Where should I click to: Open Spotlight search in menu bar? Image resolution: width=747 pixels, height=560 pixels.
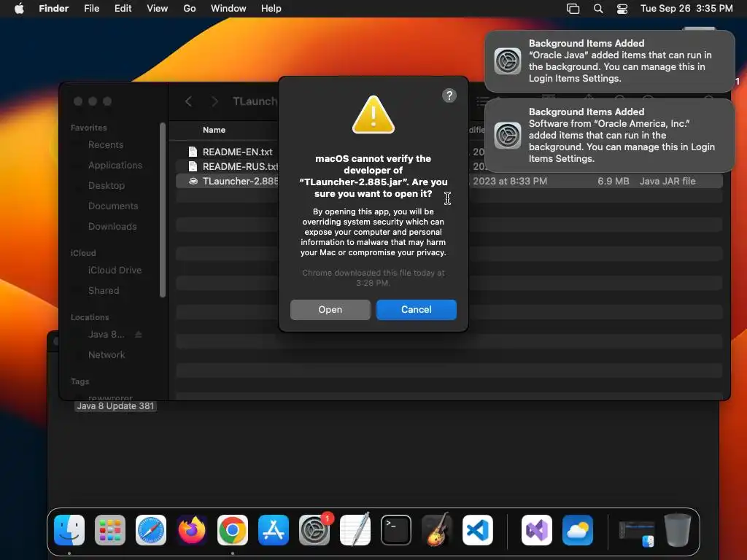click(x=598, y=9)
